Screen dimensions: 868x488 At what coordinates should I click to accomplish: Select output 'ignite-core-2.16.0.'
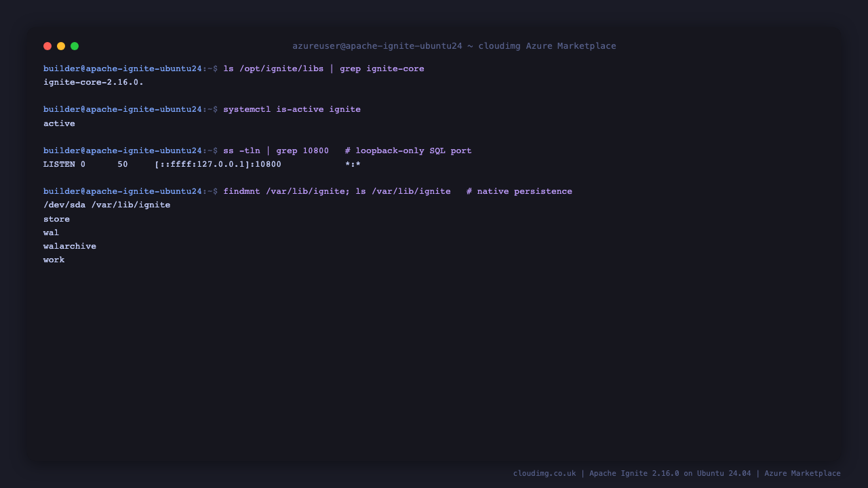(x=94, y=83)
